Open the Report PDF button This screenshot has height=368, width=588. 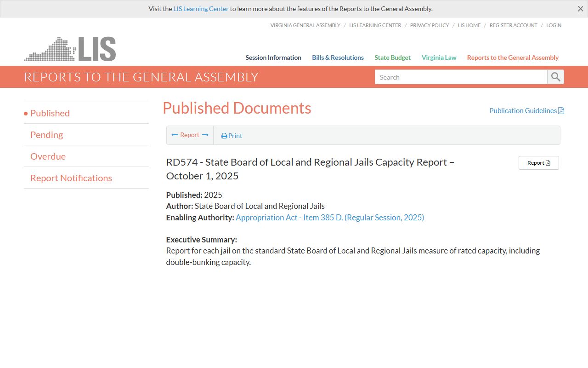click(538, 163)
